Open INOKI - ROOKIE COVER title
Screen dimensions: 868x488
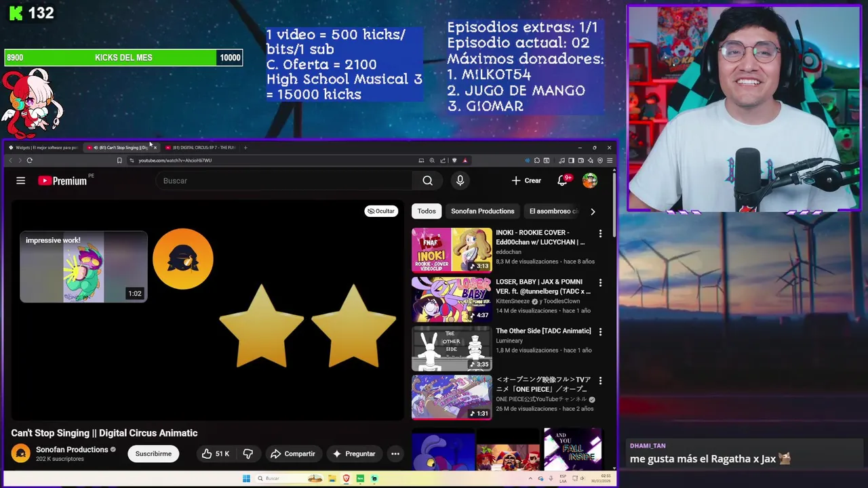(540, 237)
